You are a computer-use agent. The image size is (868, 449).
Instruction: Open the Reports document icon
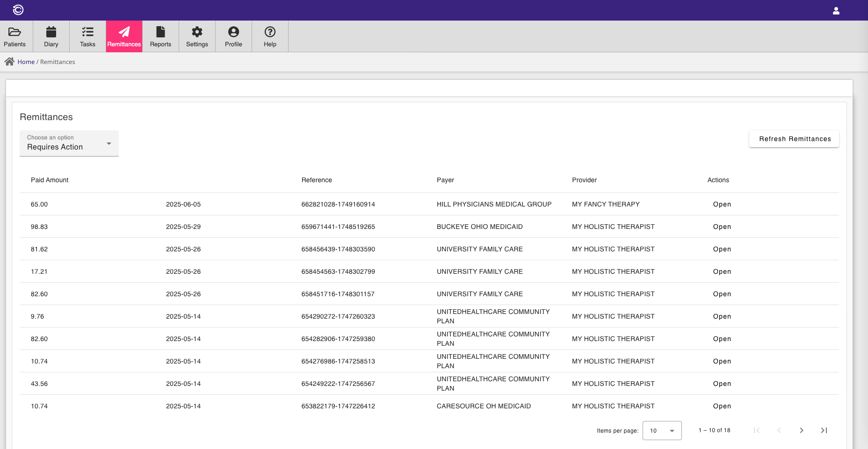[x=160, y=32]
